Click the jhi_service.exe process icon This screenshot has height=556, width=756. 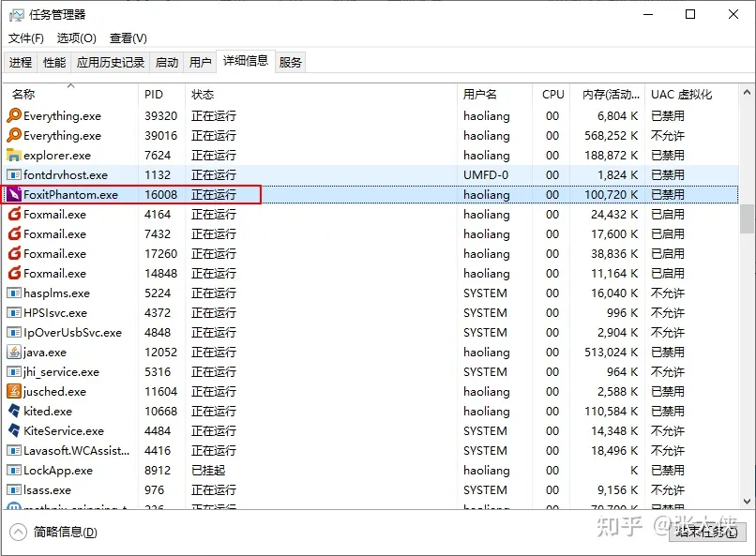pos(14,372)
